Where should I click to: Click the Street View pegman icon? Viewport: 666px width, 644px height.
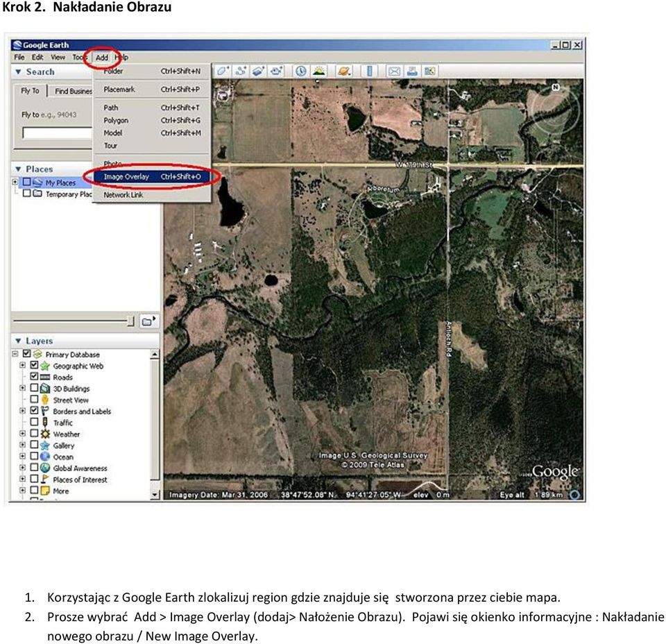pyautogui.click(x=45, y=400)
